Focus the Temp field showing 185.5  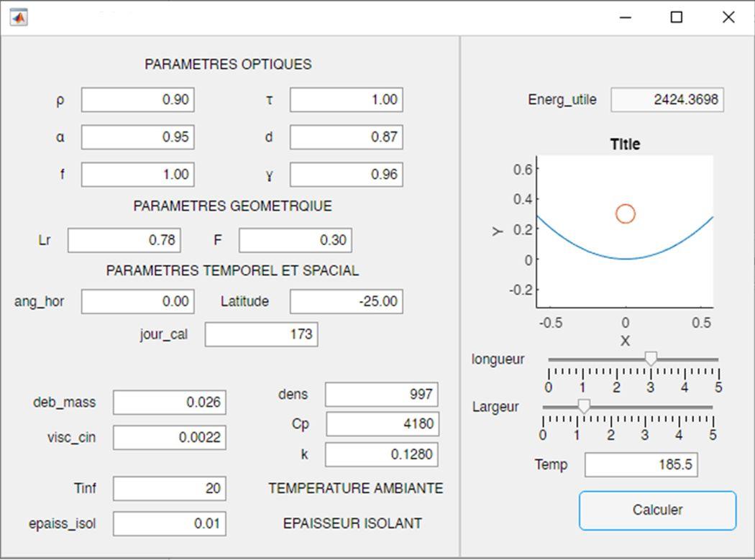641,464
